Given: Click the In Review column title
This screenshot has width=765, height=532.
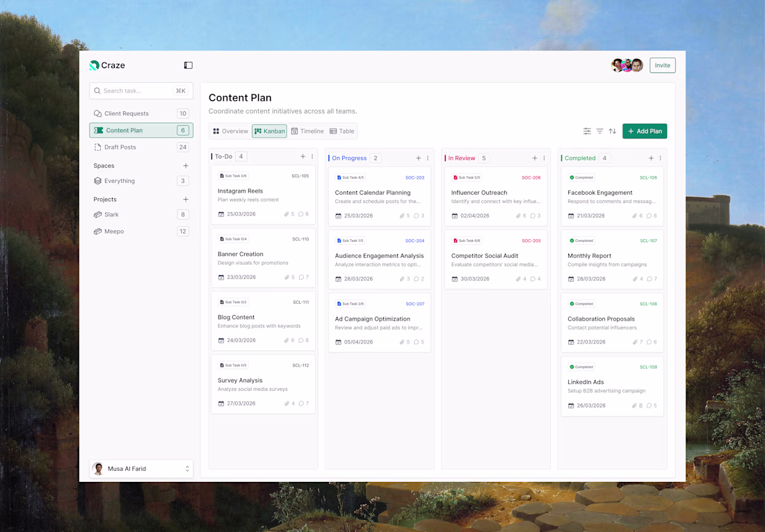Looking at the screenshot, I should (462, 158).
